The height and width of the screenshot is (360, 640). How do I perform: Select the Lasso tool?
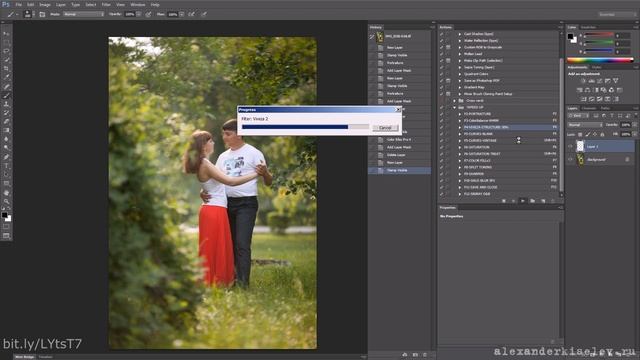coord(6,51)
